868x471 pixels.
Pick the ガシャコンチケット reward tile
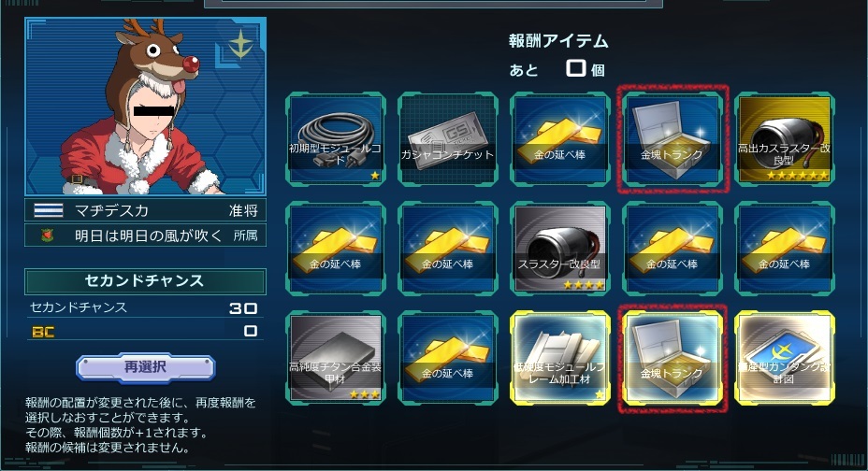pyautogui.click(x=448, y=138)
